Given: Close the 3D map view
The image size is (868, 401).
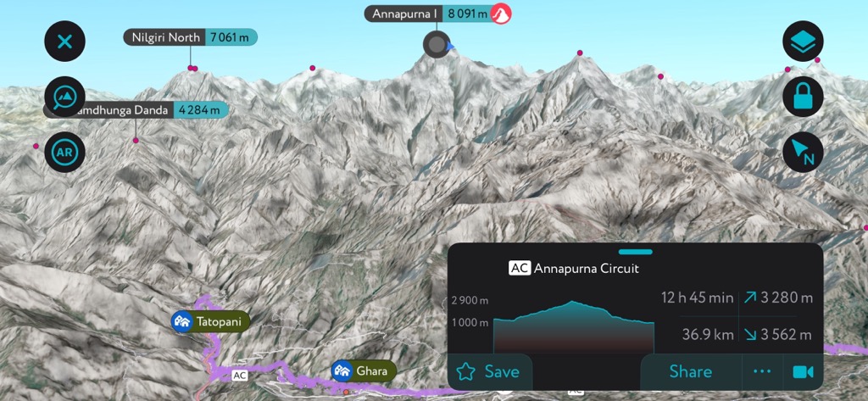Looking at the screenshot, I should tap(64, 42).
